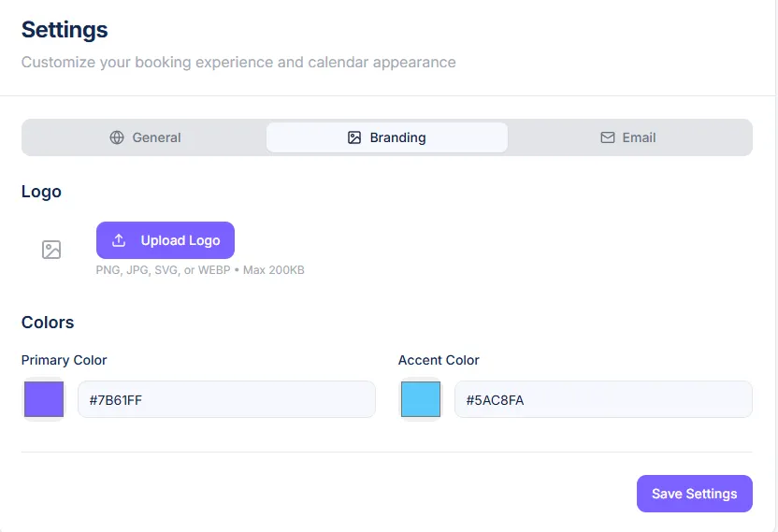Image resolution: width=778 pixels, height=532 pixels.
Task: Switch to the General tab
Action: point(145,137)
